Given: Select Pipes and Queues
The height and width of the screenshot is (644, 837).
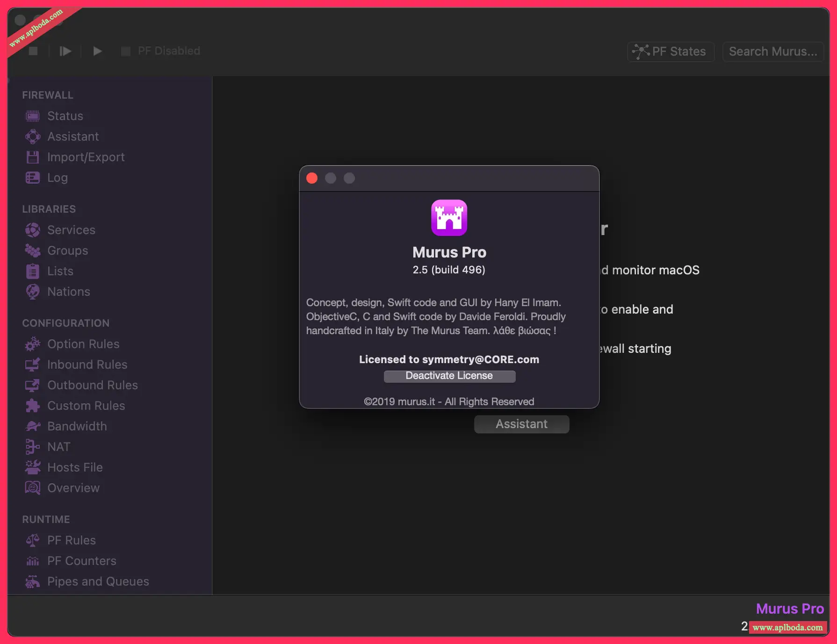Looking at the screenshot, I should point(98,581).
